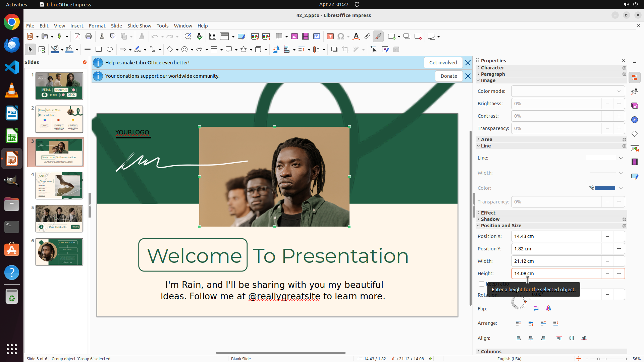This screenshot has height=362, width=644.
Task: Expand the Character section
Action: [x=492, y=68]
